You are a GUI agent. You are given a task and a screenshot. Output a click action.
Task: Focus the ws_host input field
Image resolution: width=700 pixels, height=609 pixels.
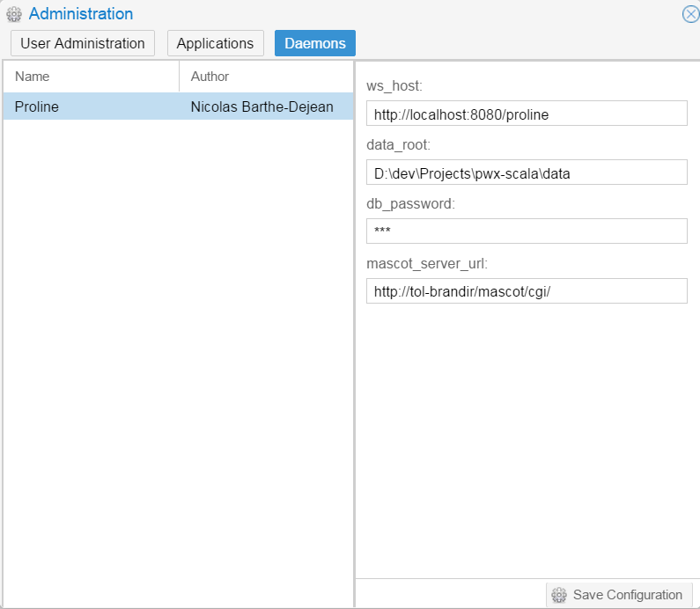(526, 114)
